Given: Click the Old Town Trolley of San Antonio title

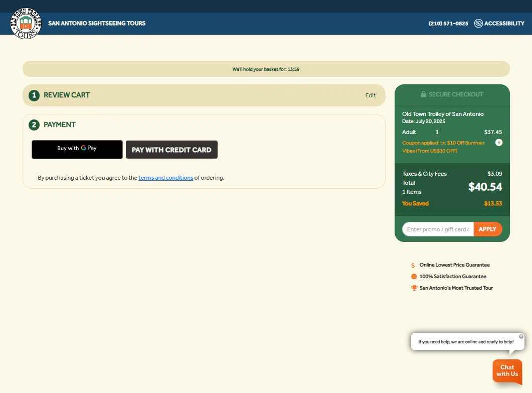Looking at the screenshot, I should tap(443, 114).
